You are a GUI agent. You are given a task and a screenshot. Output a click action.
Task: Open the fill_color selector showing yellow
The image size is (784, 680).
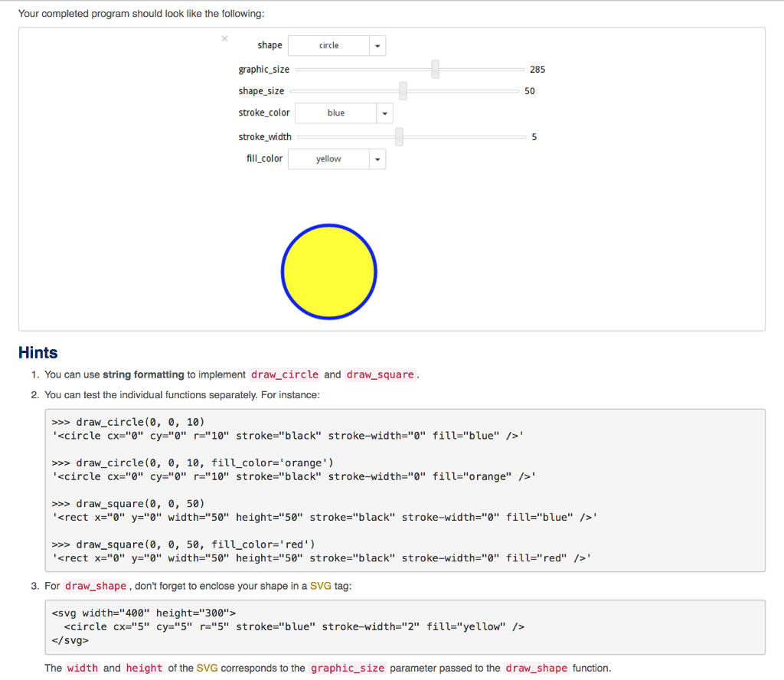click(329, 159)
